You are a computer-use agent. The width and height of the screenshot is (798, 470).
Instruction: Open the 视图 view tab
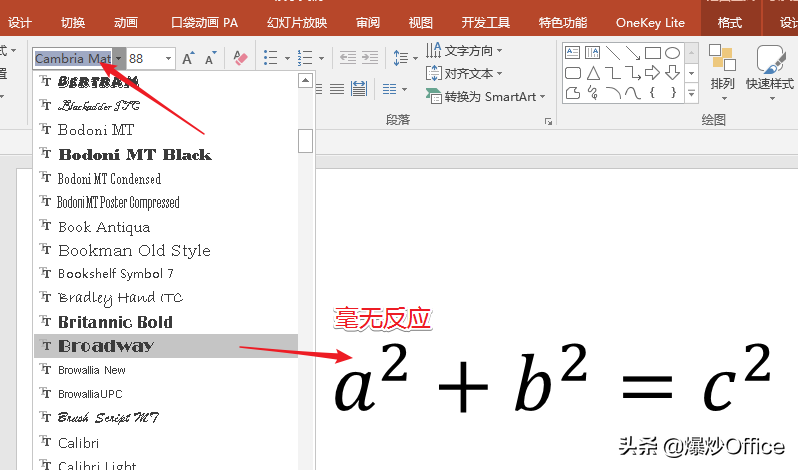coord(420,23)
